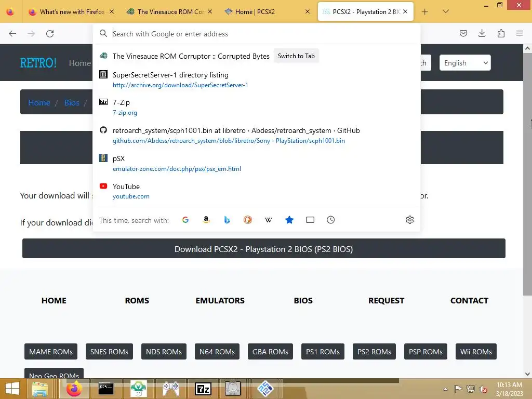
Task: Click Home in the breadcrumb
Action: coord(39,102)
